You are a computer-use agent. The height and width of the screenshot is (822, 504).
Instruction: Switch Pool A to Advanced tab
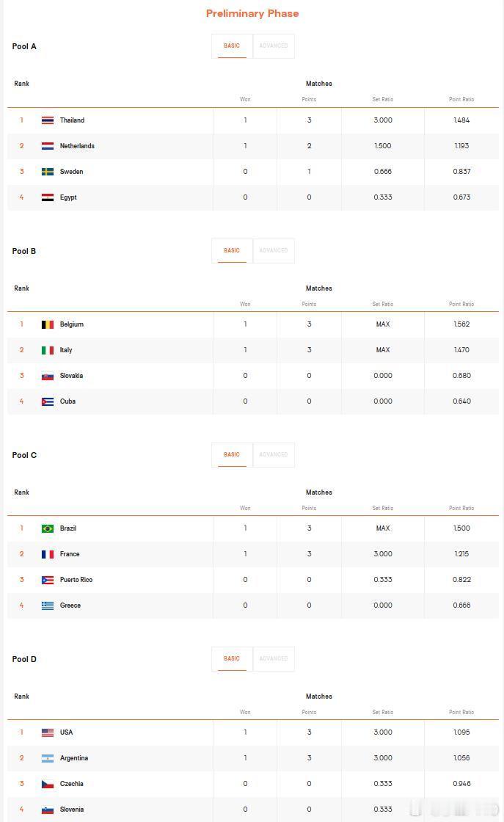point(274,46)
